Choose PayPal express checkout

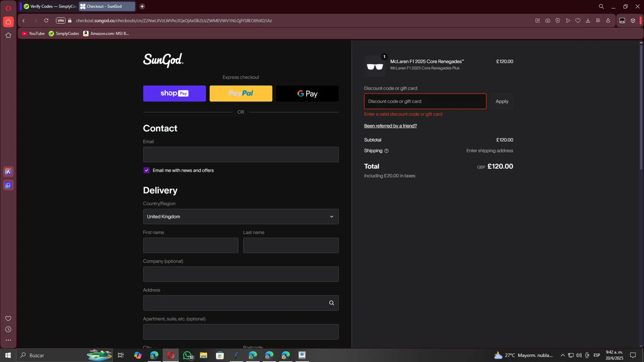tap(241, 94)
